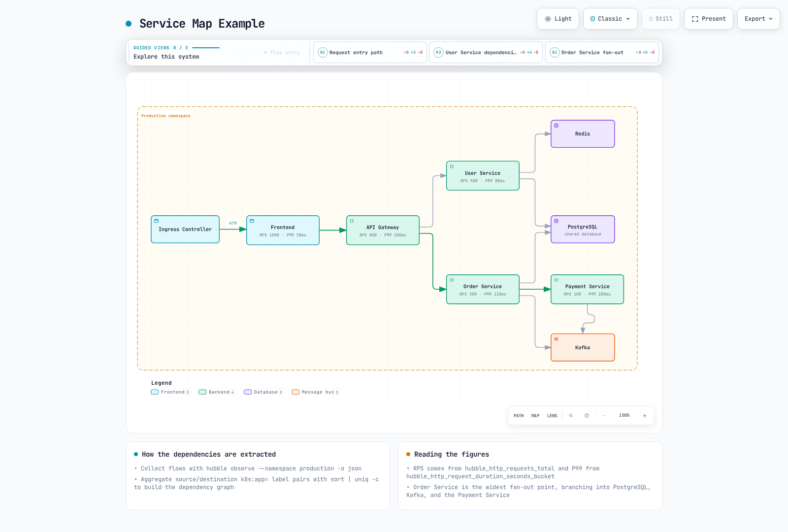This screenshot has height=532, width=788.
Task: Enter Present mode
Action: click(x=709, y=19)
